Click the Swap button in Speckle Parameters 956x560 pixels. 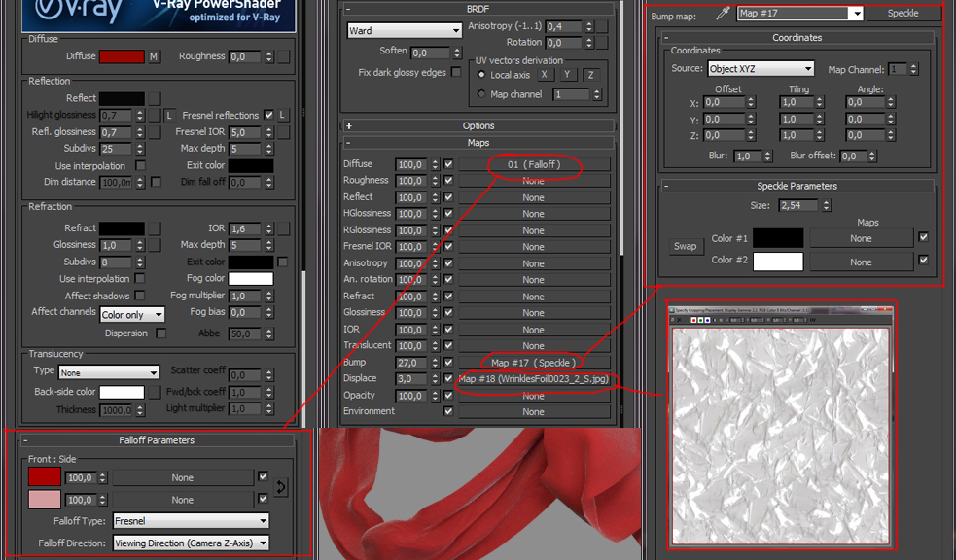[686, 247]
